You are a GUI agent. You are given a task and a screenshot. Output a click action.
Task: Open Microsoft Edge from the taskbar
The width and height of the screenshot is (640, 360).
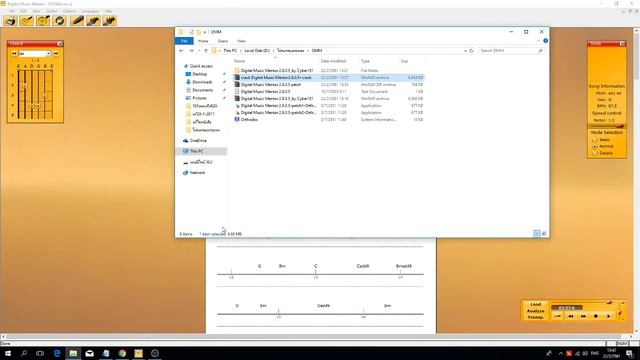click(x=57, y=353)
